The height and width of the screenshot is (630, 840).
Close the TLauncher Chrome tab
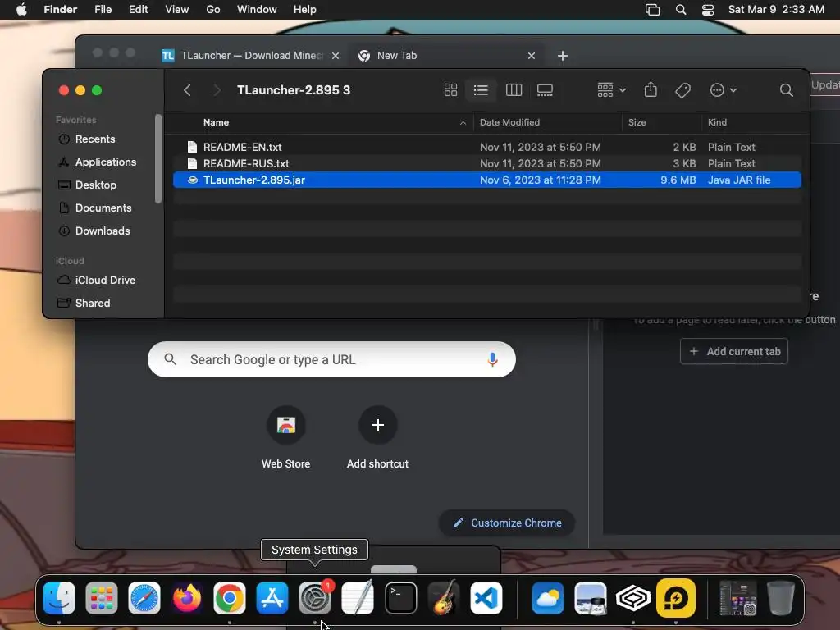336,56
